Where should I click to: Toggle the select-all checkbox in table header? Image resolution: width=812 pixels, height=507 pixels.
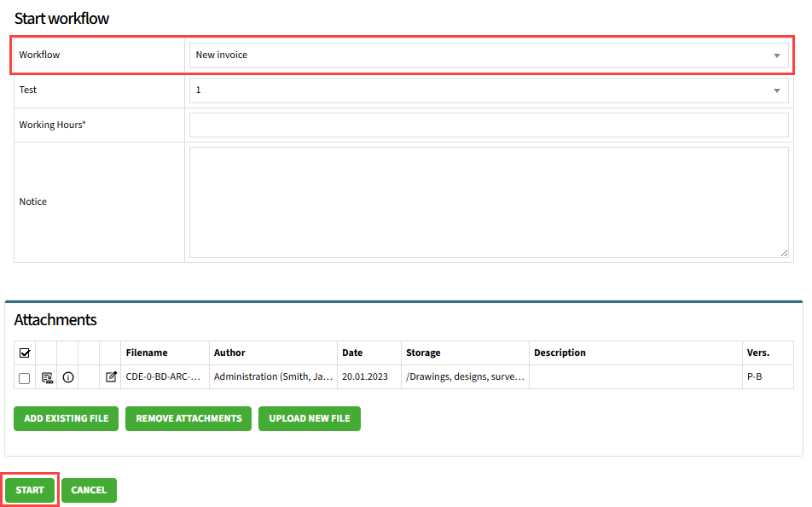[25, 353]
